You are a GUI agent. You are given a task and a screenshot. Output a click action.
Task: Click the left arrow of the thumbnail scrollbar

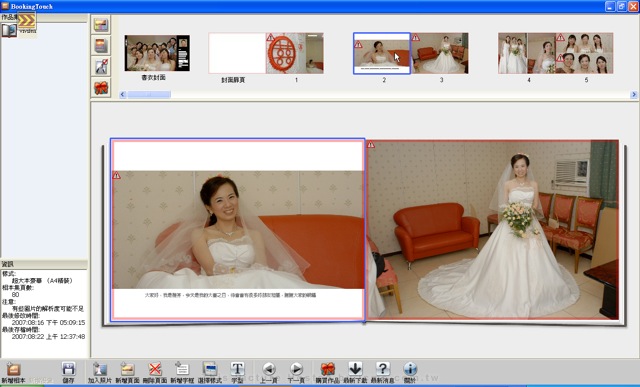(122, 95)
